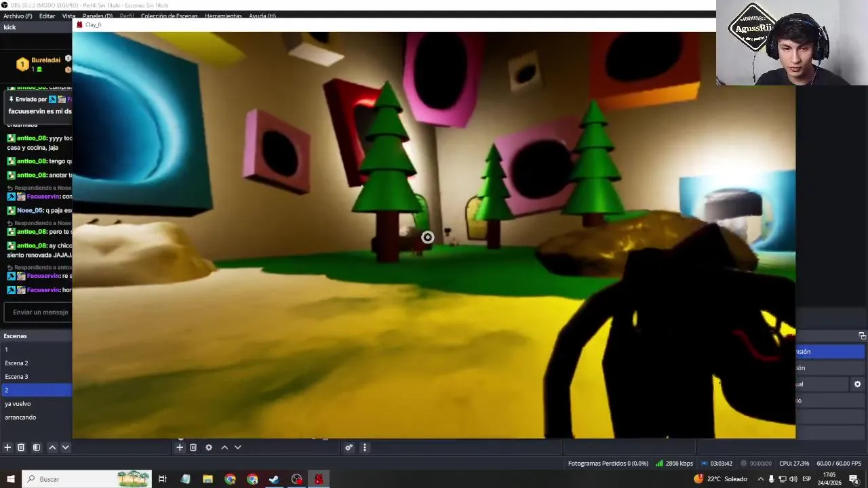Open Archivo menu
868x488 pixels.
(x=18, y=16)
